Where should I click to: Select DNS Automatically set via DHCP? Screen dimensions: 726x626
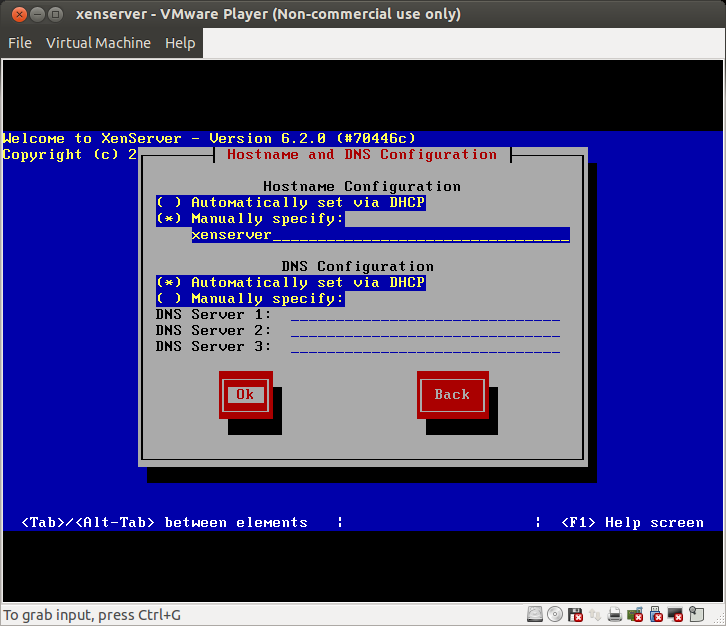click(291, 282)
